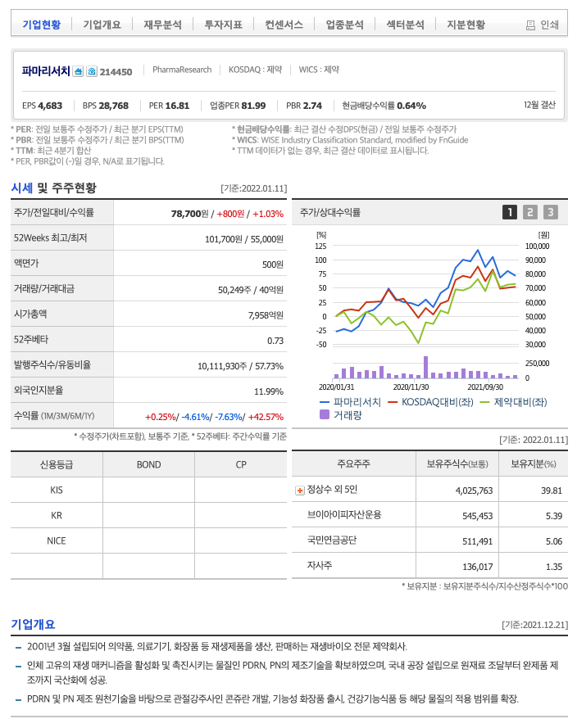Click 발행주식수 value 10,111,930주 / 57.73%
This screenshot has height=728, width=577.
coord(240,366)
